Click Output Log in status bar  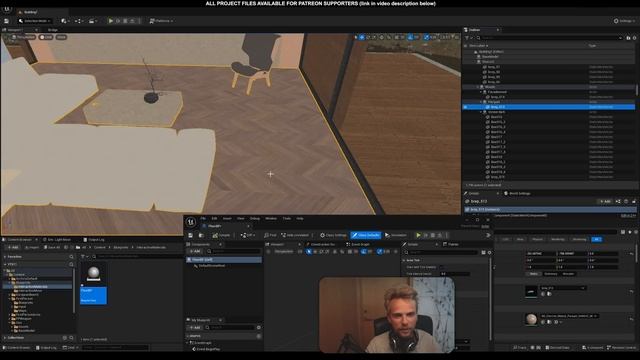[46, 348]
